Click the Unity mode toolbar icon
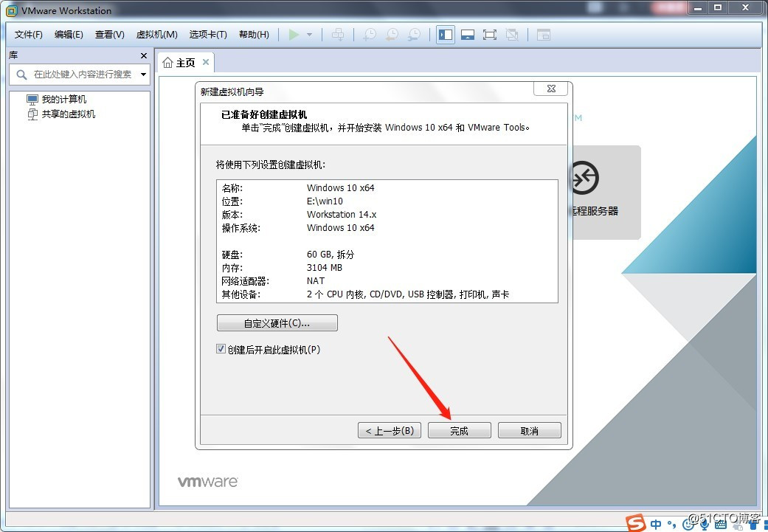Screen dimensions: 768x532 point(512,34)
